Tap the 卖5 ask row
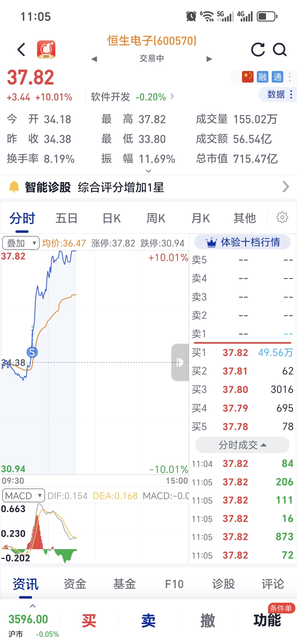Viewport: 297px width, 644px height. click(x=242, y=260)
